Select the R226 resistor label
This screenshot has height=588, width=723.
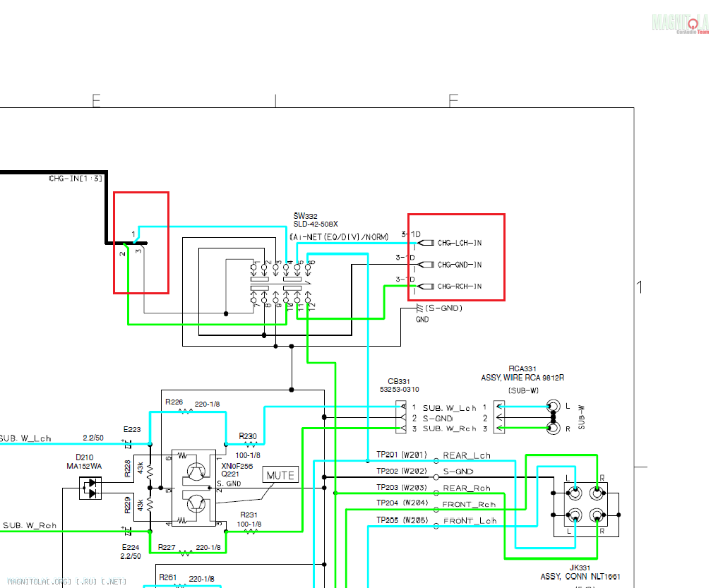(174, 402)
